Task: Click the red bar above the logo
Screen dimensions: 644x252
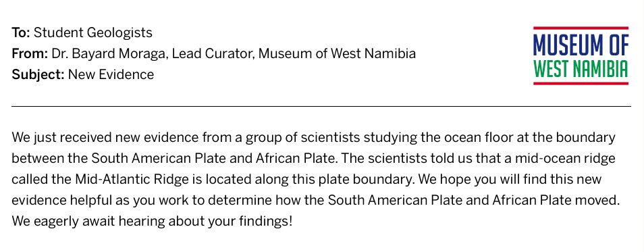Action: click(x=581, y=28)
